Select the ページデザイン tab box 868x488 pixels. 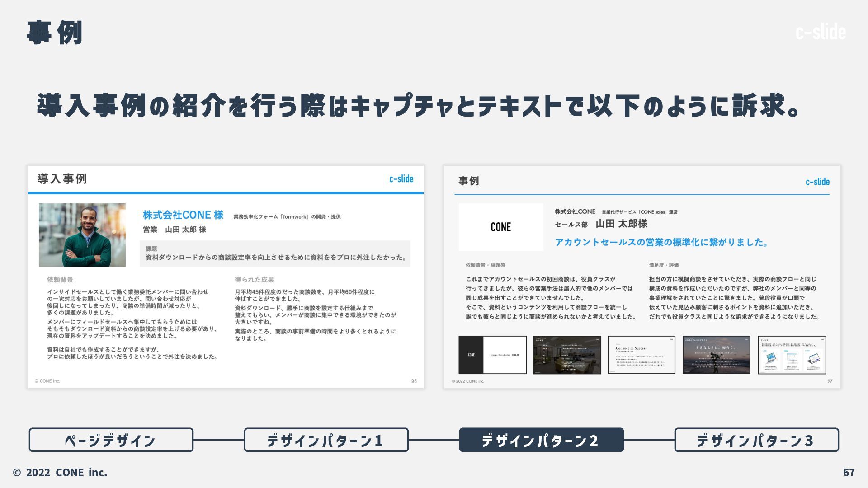pyautogui.click(x=111, y=440)
